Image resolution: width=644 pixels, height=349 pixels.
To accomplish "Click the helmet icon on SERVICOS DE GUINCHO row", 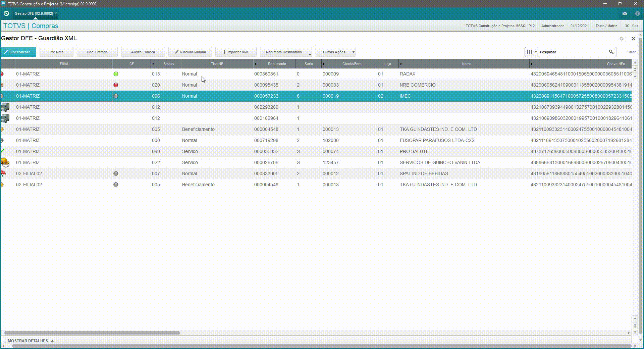I will coord(5,162).
